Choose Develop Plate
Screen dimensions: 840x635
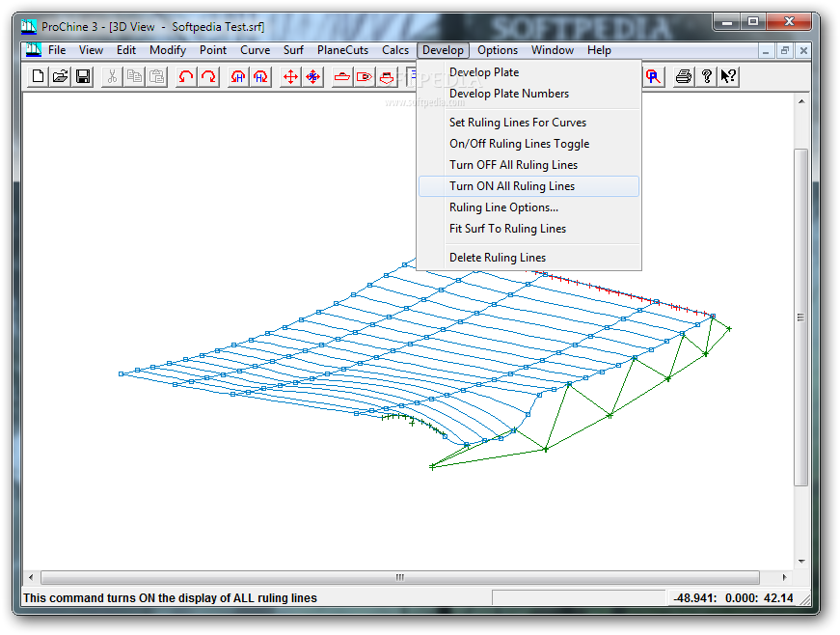(528, 72)
